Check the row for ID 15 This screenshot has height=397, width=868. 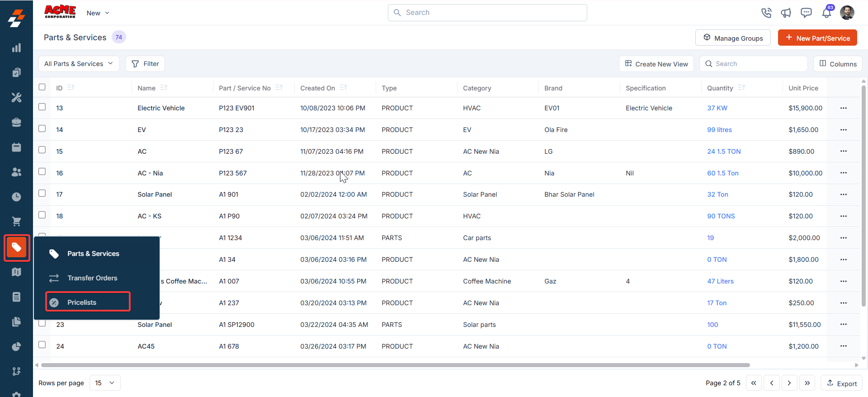tap(42, 150)
